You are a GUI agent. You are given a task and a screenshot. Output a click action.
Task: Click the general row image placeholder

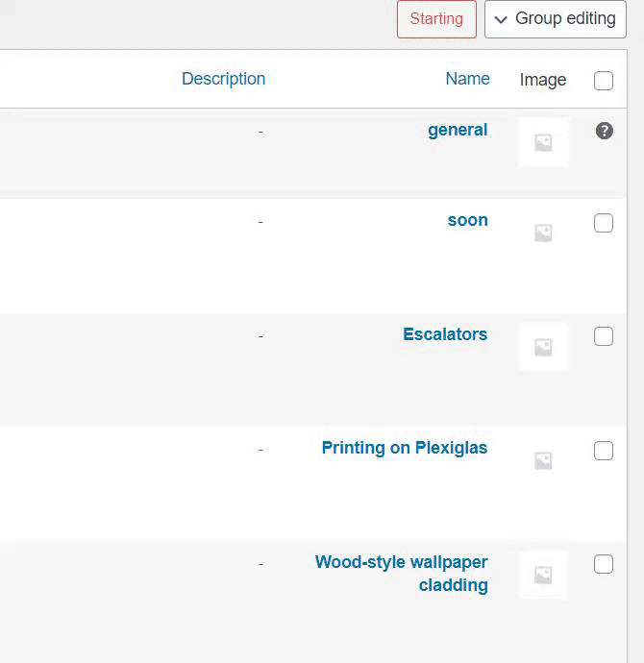[x=543, y=142]
